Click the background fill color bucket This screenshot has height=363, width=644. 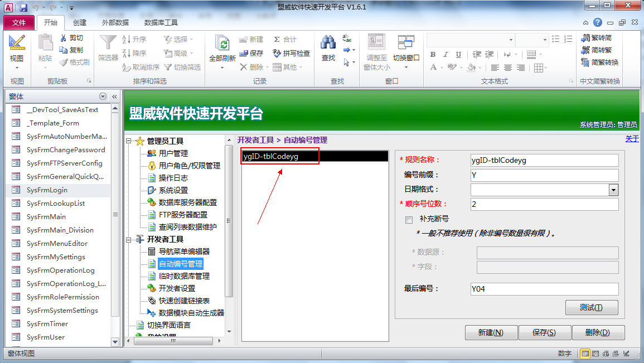click(472, 67)
